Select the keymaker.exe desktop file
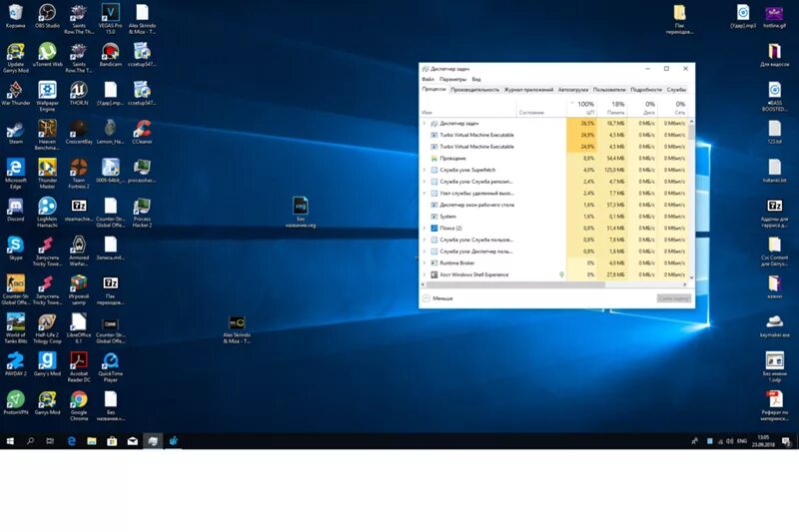Image resolution: width=799 pixels, height=532 pixels. point(775,325)
